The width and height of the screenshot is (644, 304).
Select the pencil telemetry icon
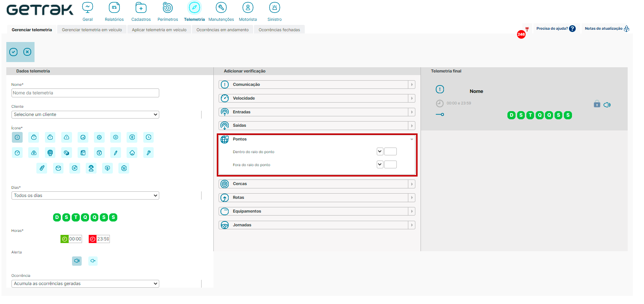tap(115, 153)
